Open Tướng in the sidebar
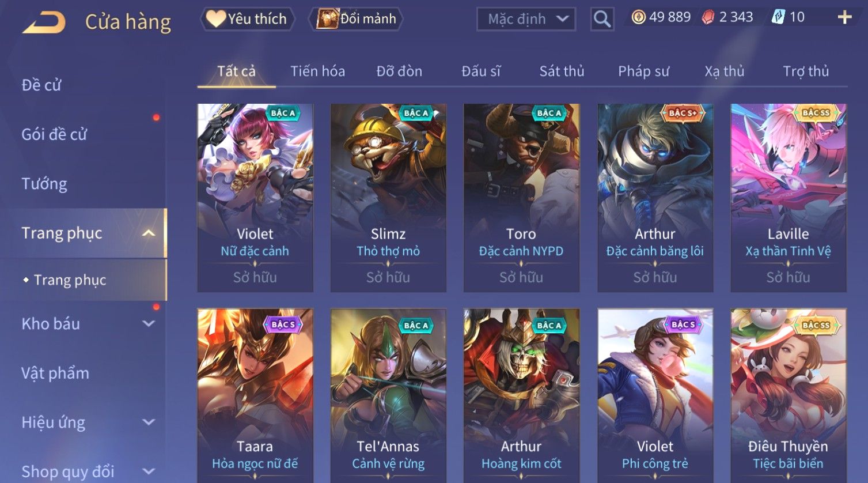Viewport: 868px width, 483px height. pos(44,184)
